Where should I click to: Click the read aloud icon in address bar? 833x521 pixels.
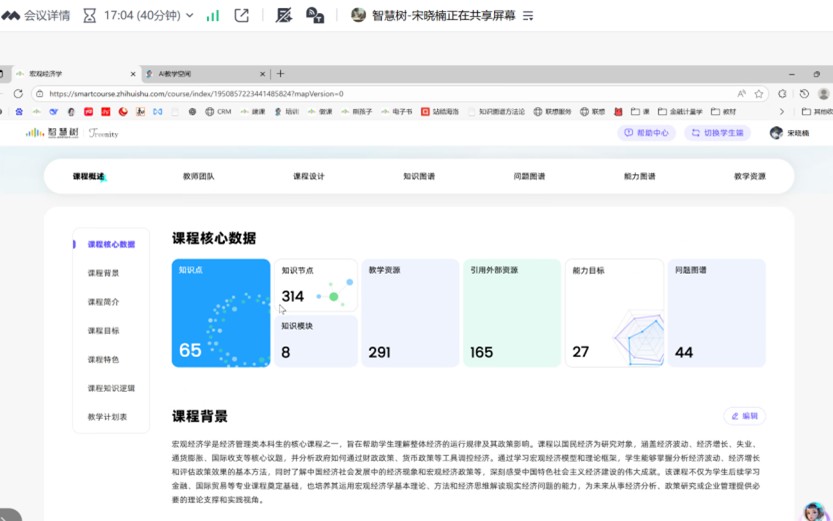741,94
